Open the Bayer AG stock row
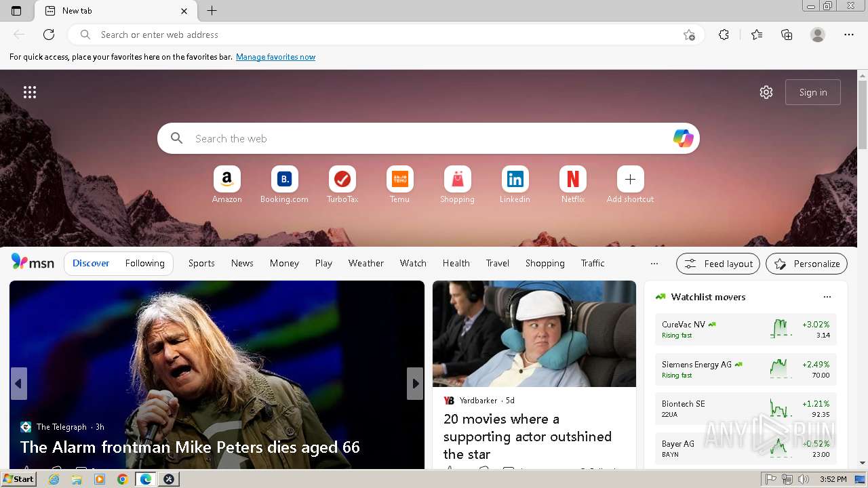 [746, 449]
